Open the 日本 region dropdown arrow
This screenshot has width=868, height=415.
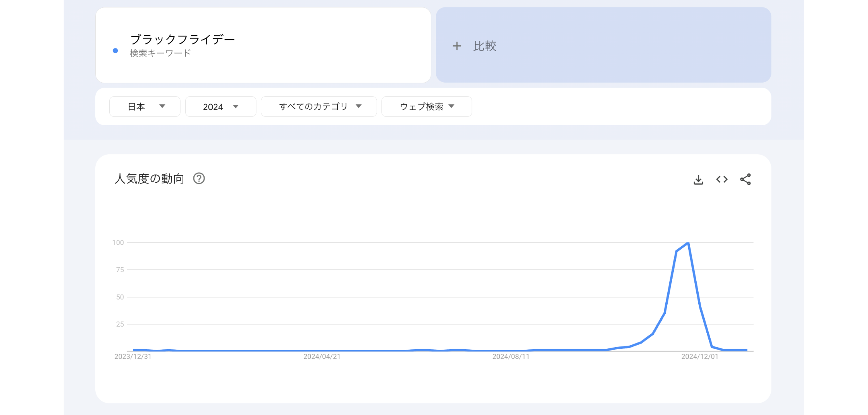pos(163,106)
